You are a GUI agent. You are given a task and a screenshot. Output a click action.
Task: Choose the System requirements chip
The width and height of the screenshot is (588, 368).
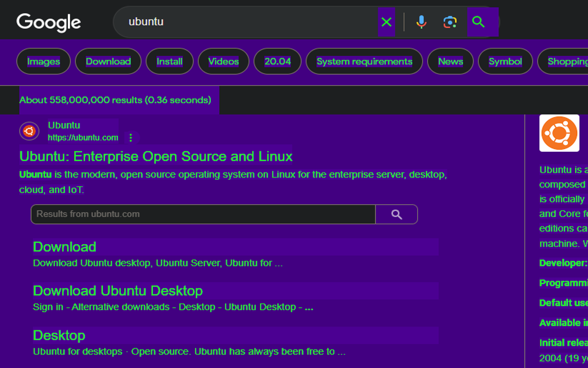[364, 61]
